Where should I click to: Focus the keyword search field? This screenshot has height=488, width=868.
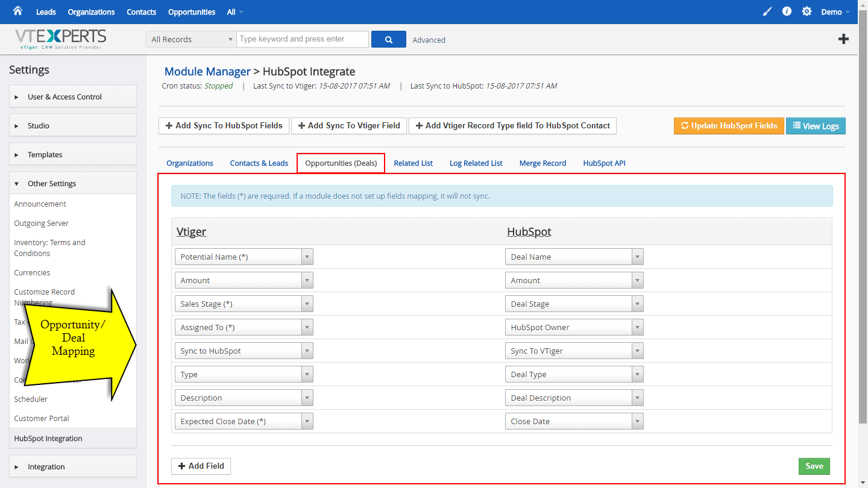pos(303,39)
